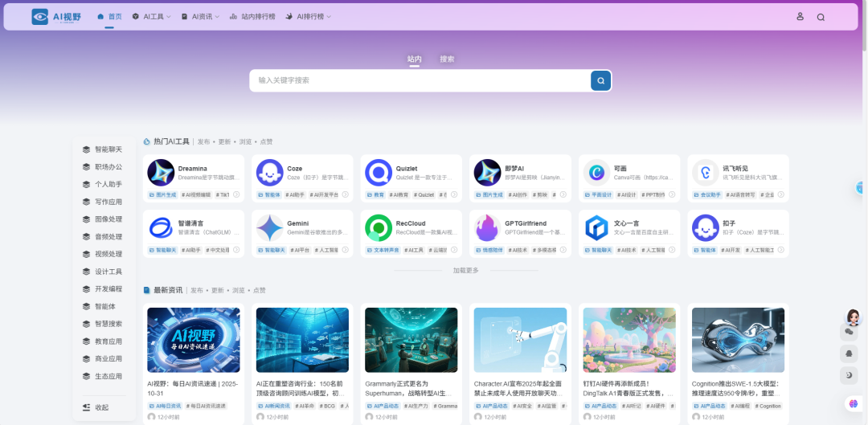868x425 pixels.
Task: Click the 图片生成 tag on Dreamina card
Action: [x=162, y=194]
